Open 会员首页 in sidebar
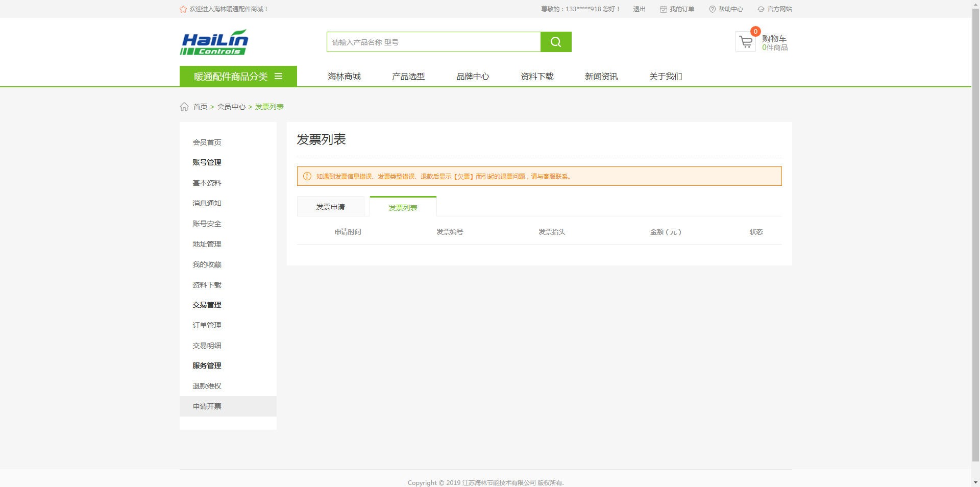Screen dimensions: 980x487 pos(207,142)
